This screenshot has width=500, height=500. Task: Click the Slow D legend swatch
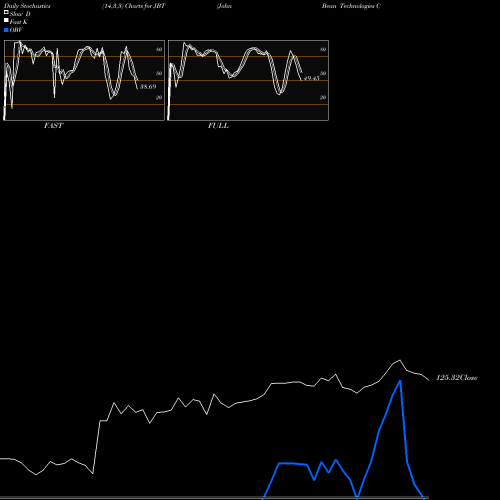[6, 13]
